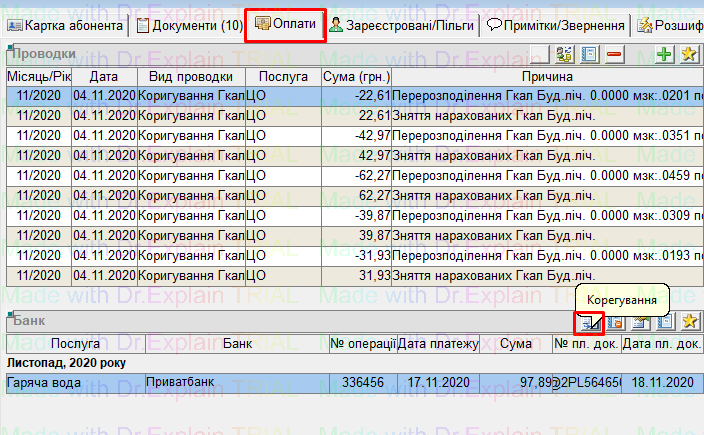This screenshot has width=704, height=435.
Task: Click the person-with-coins icon in Проводки toolbar
Action: click(x=565, y=55)
